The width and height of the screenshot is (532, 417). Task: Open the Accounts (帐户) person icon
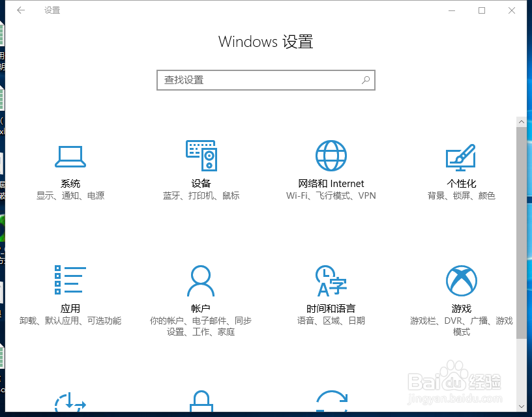201,281
